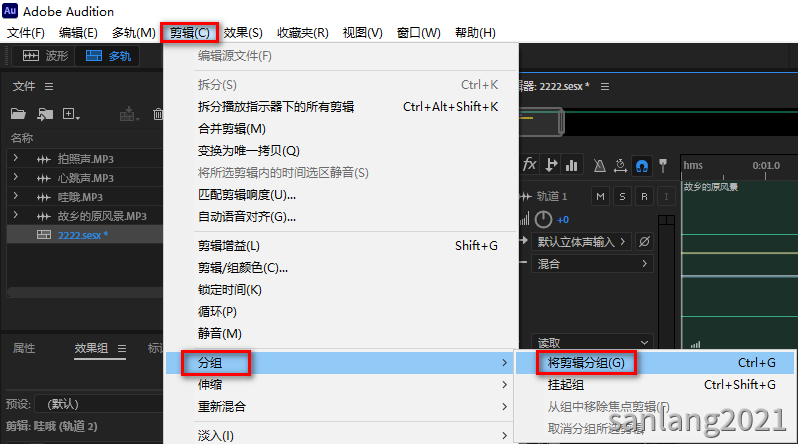The height and width of the screenshot is (444, 798).
Task: Toggle the snapping magnet icon
Action: tap(642, 165)
